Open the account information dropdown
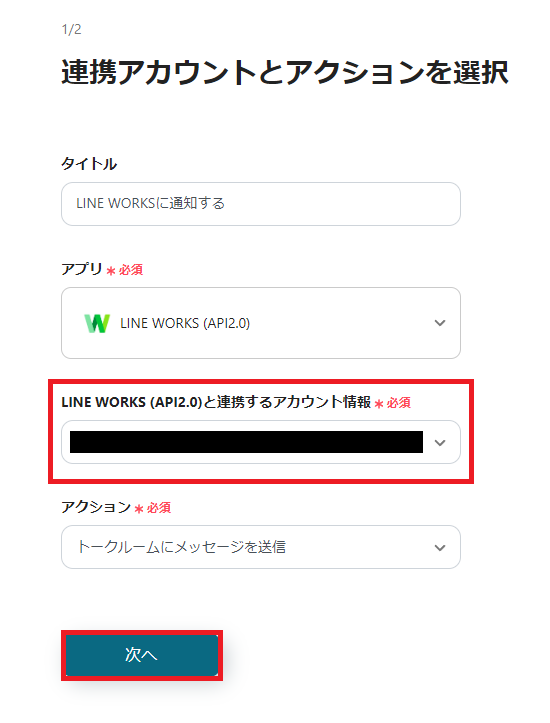This screenshot has height=723, width=550. click(x=261, y=442)
